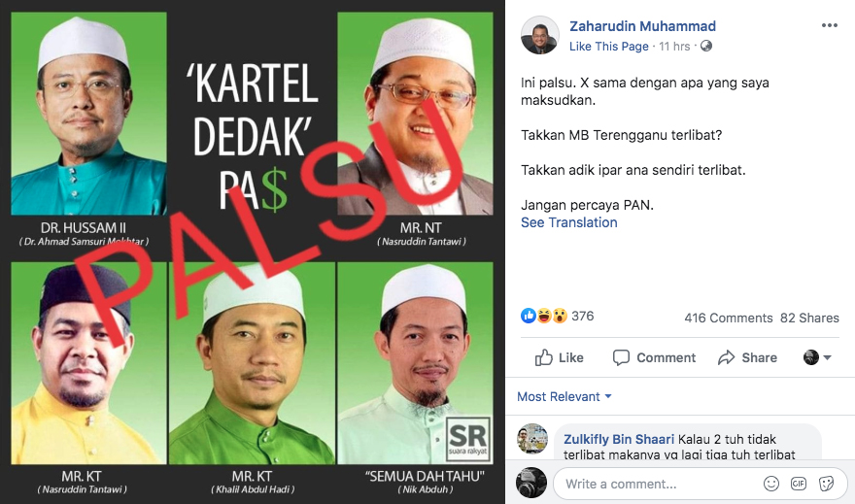Click the Like thumbs-up button

tap(559, 357)
